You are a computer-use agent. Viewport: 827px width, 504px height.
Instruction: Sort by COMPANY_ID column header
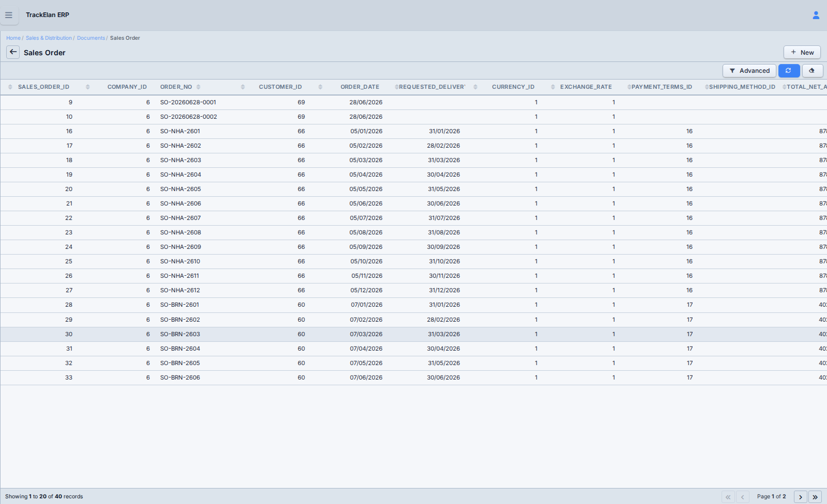click(x=127, y=87)
